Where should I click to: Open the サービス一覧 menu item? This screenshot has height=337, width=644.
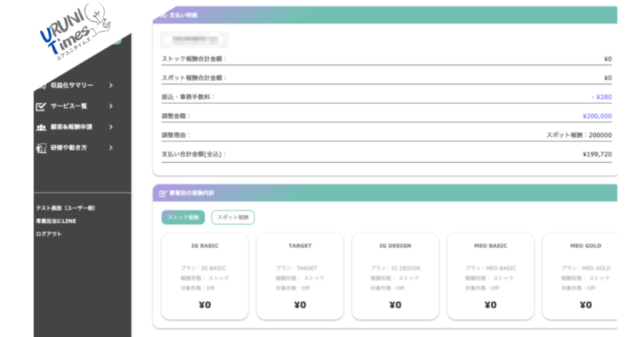click(x=69, y=106)
